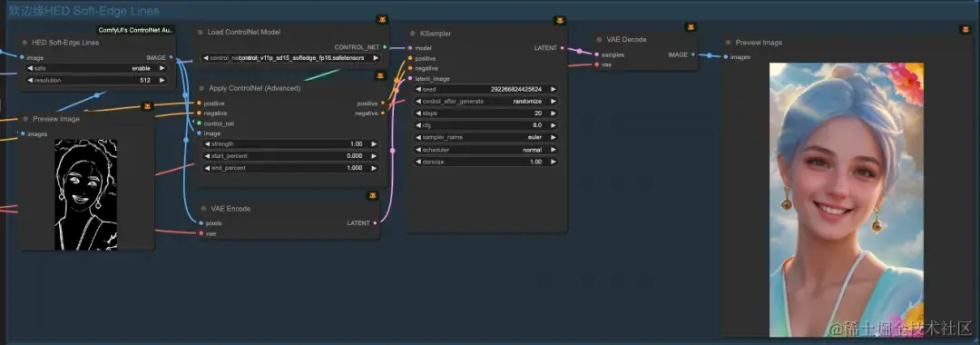Screen dimensions: 980x345
Task: Collapse the Apply ControlNet (Advanced) node
Action: click(x=201, y=88)
